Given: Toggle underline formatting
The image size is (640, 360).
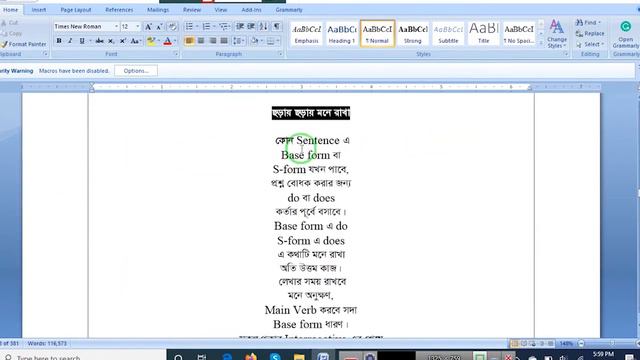Looking at the screenshot, I should [x=82, y=41].
